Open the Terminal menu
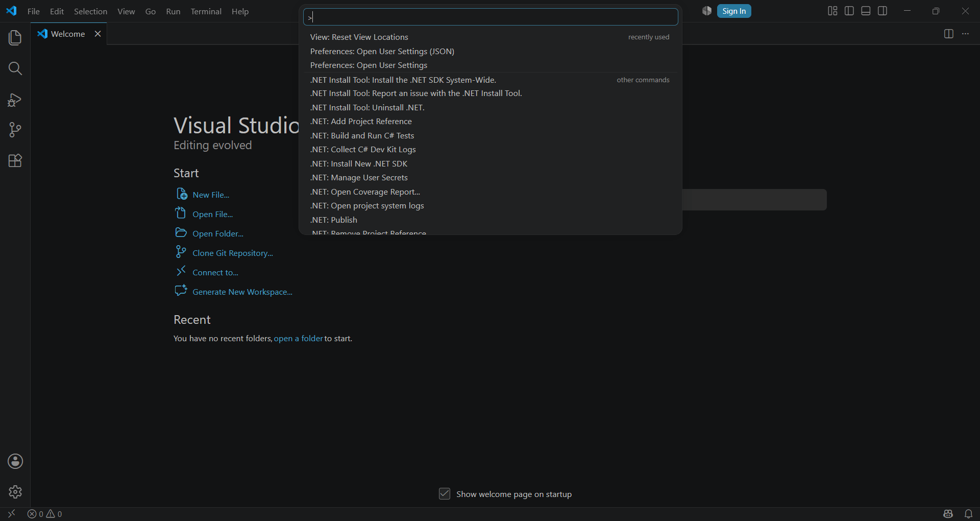980x521 pixels. click(206, 11)
